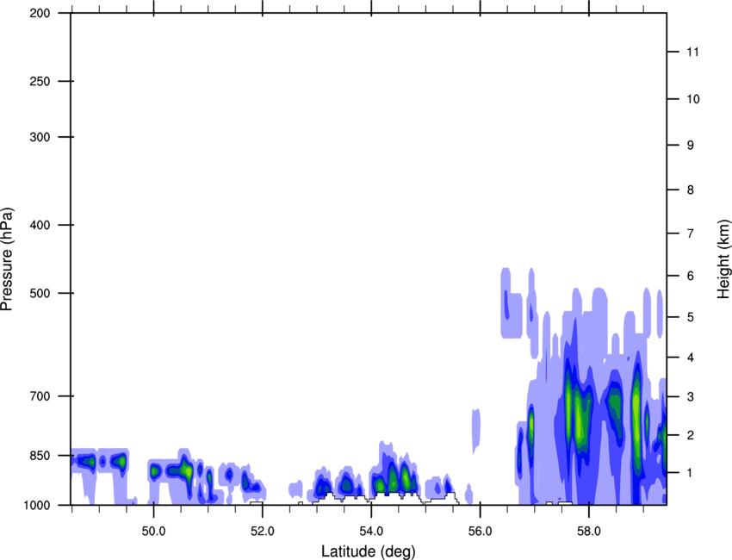732x560 pixels.
Task: Click the 9 km height label
Action: [x=690, y=146]
